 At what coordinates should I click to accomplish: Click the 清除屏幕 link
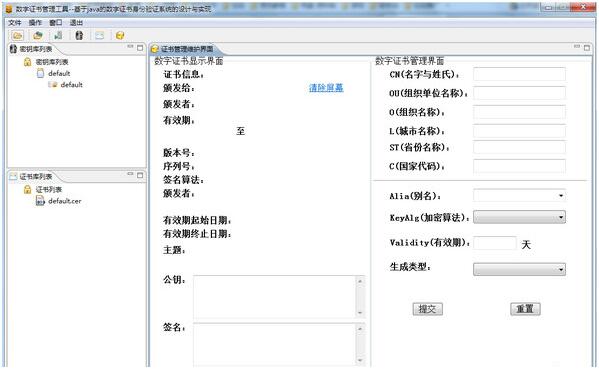(x=326, y=87)
